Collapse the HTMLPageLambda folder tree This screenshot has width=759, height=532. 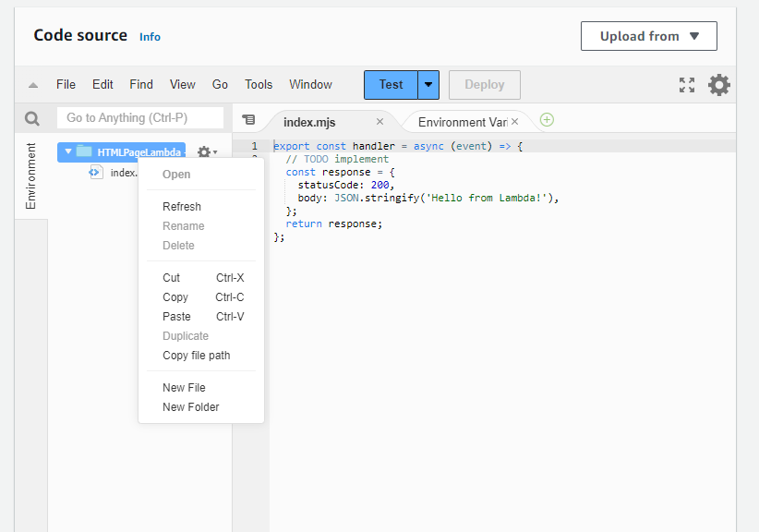coord(67,151)
